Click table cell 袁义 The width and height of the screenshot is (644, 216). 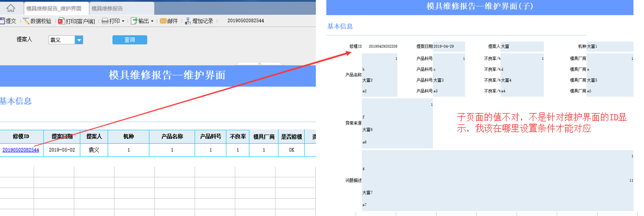94,150
